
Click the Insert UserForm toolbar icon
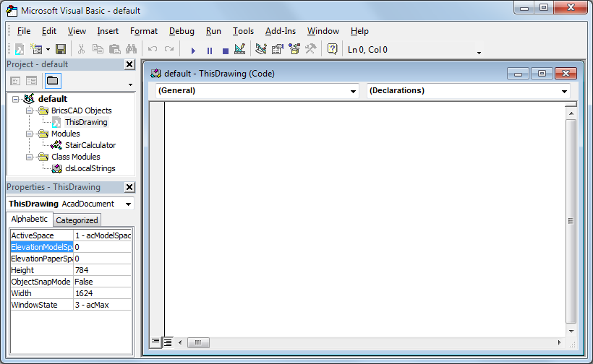tap(36, 49)
